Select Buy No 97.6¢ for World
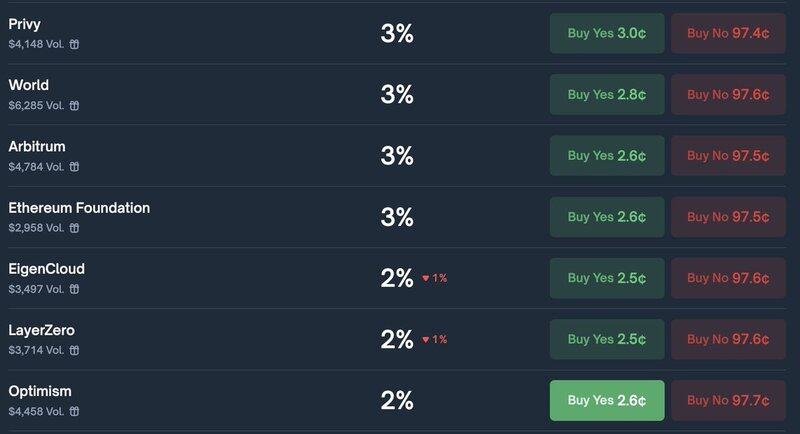Image resolution: width=800 pixels, height=434 pixels. pos(728,94)
